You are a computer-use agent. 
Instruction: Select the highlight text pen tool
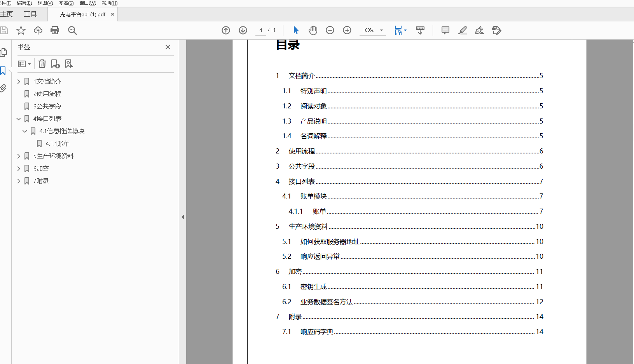pyautogui.click(x=463, y=30)
